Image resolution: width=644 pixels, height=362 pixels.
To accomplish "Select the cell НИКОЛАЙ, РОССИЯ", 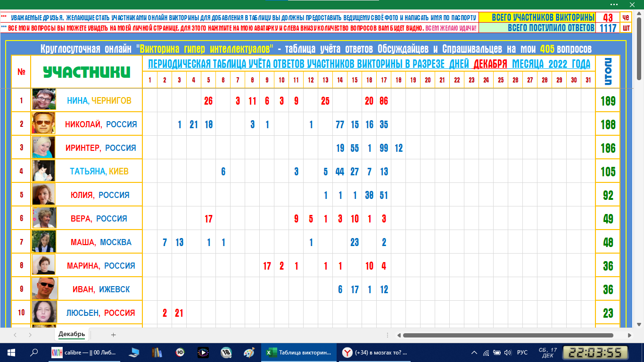I will [87, 124].
